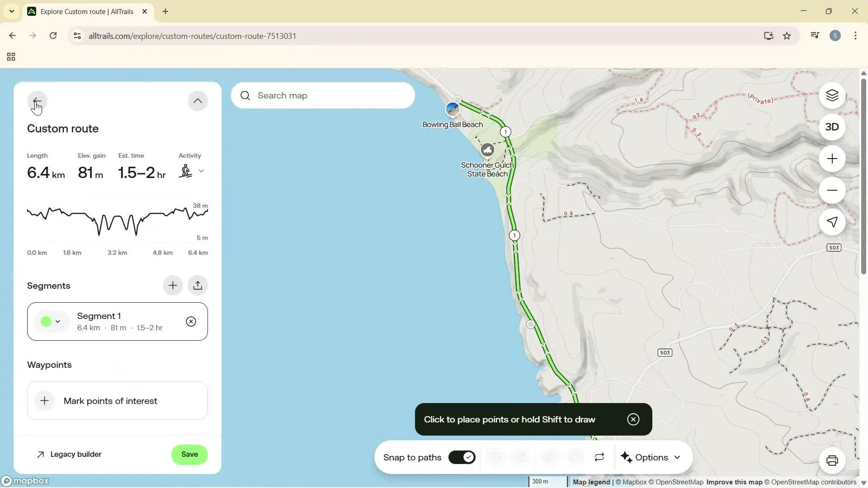This screenshot has height=488, width=868.
Task: Open the map layers selector
Action: [832, 95]
